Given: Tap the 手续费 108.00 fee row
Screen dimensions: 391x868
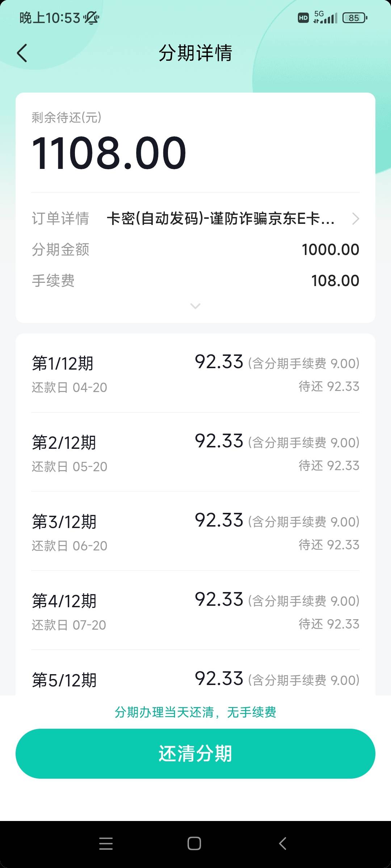Looking at the screenshot, I should (195, 281).
